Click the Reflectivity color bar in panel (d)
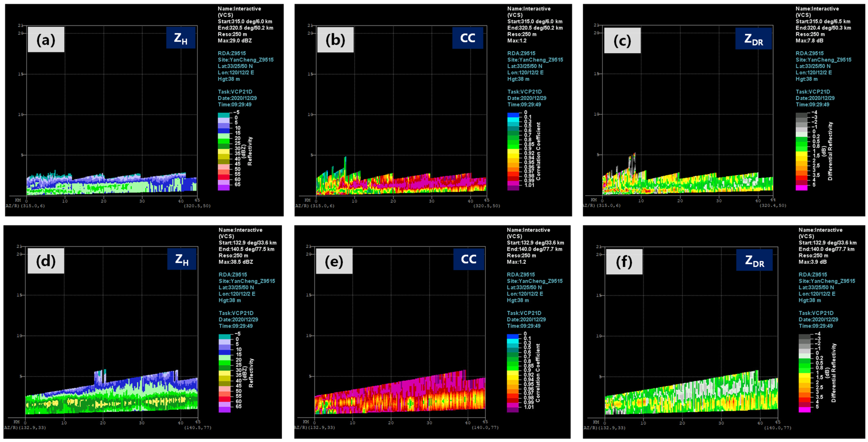The height and width of the screenshot is (442, 868). [224, 373]
